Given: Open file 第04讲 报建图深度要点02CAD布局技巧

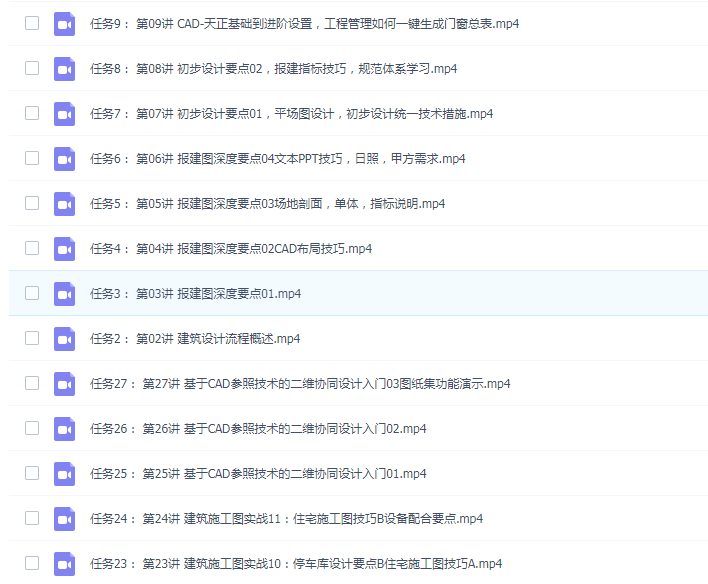Looking at the screenshot, I should (231, 248).
